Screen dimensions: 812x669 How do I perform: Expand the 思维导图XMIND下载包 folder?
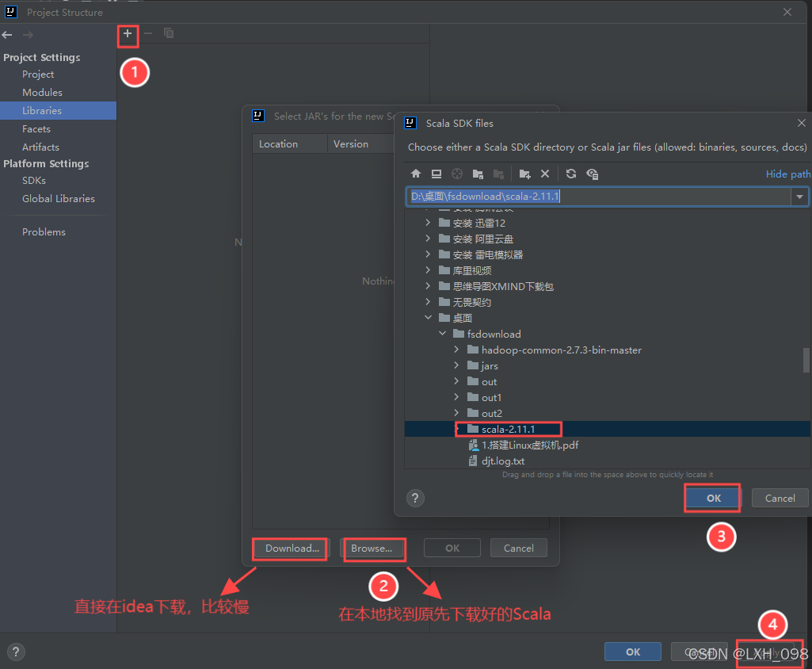(x=428, y=286)
